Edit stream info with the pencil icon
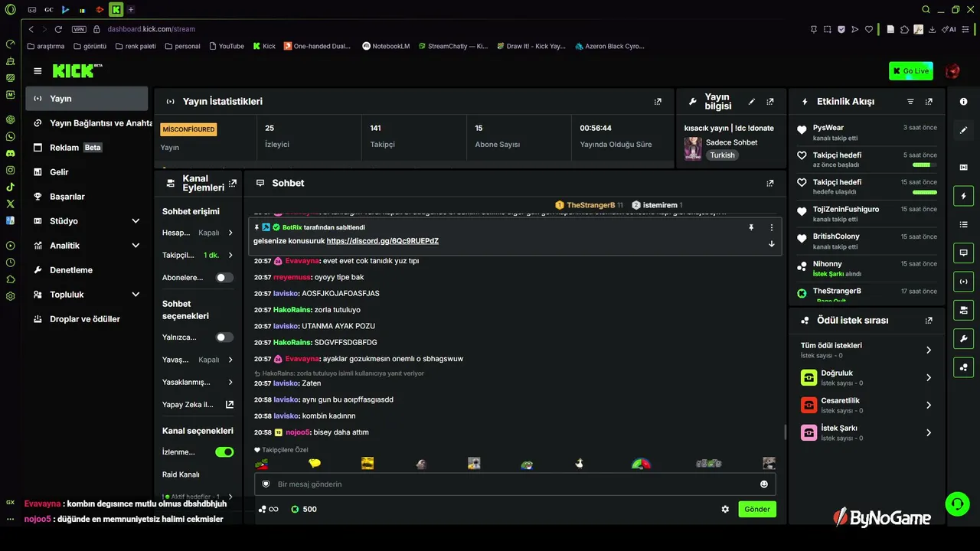The height and width of the screenshot is (551, 980). (x=752, y=101)
